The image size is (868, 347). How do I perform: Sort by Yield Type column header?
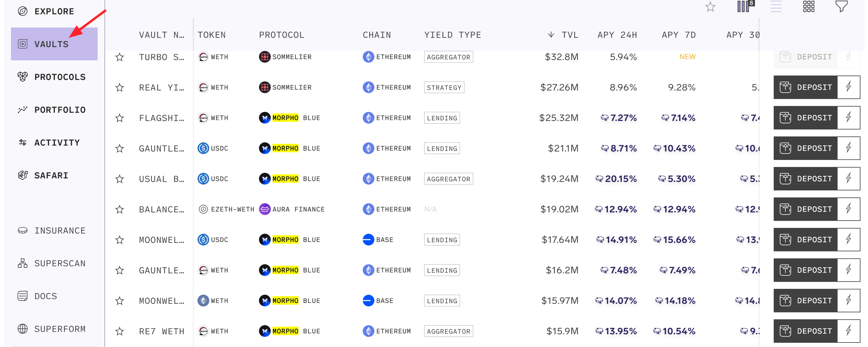(452, 35)
